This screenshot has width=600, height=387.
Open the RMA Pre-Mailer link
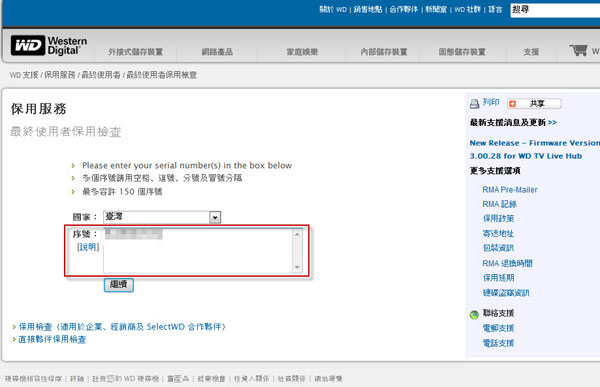pyautogui.click(x=510, y=190)
